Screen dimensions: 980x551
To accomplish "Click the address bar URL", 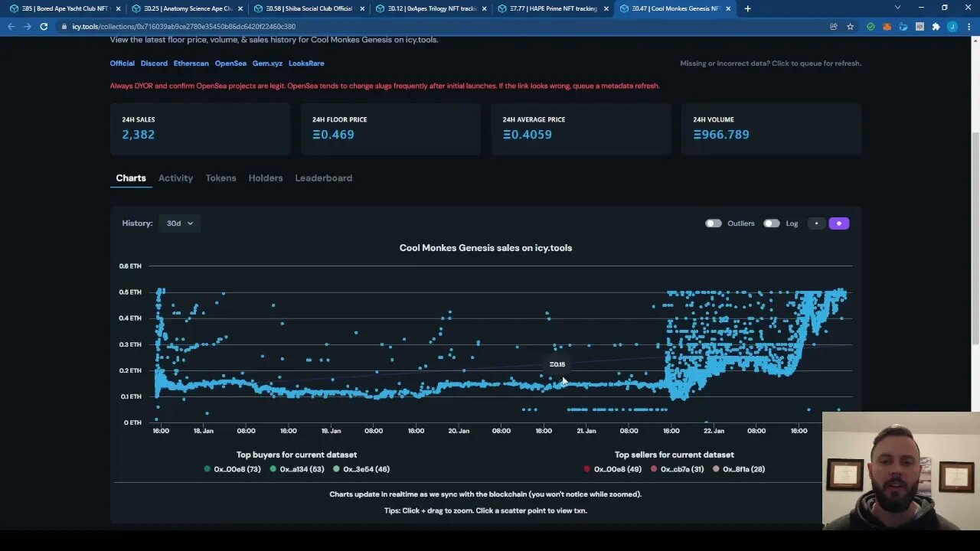I will (x=184, y=27).
